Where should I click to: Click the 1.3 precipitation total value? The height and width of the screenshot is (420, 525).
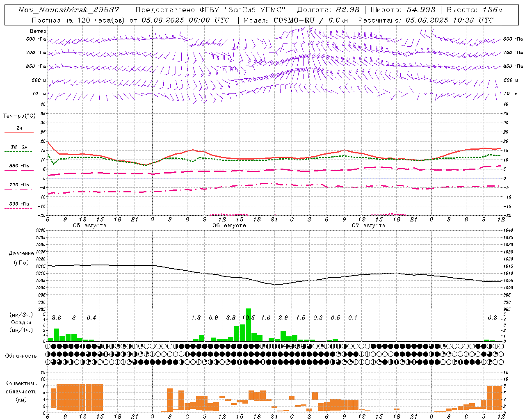[196, 318]
